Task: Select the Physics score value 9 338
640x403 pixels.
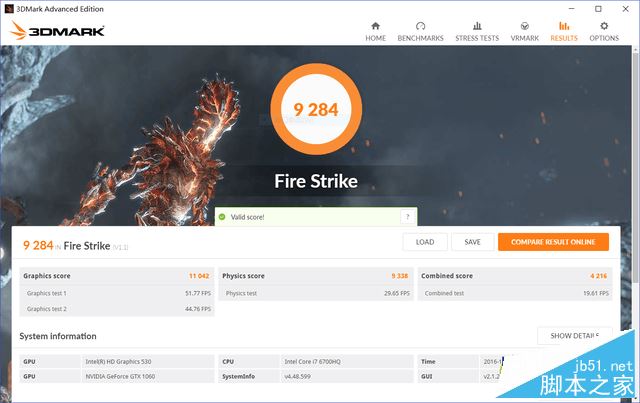Action: pyautogui.click(x=400, y=276)
